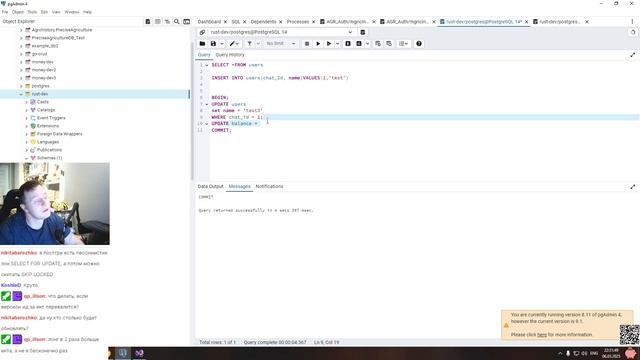Expand the Extensions tree node
The image size is (640, 360).
(27, 126)
